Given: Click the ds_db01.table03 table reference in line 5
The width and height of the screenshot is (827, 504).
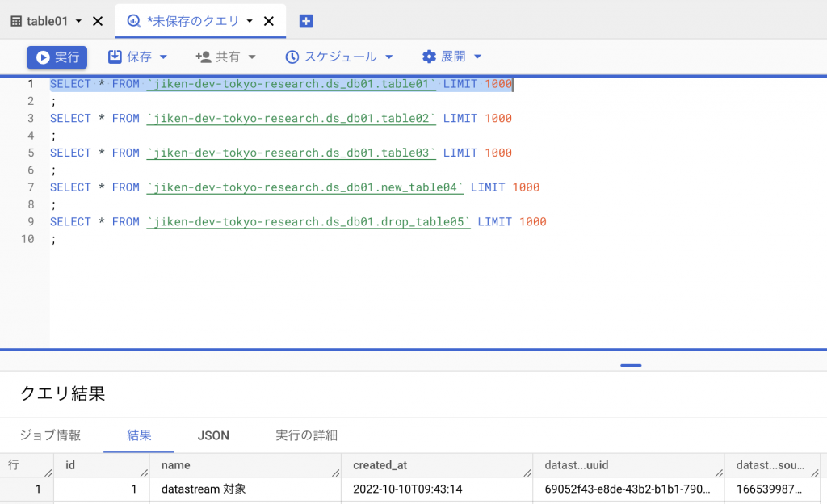Looking at the screenshot, I should [x=291, y=153].
